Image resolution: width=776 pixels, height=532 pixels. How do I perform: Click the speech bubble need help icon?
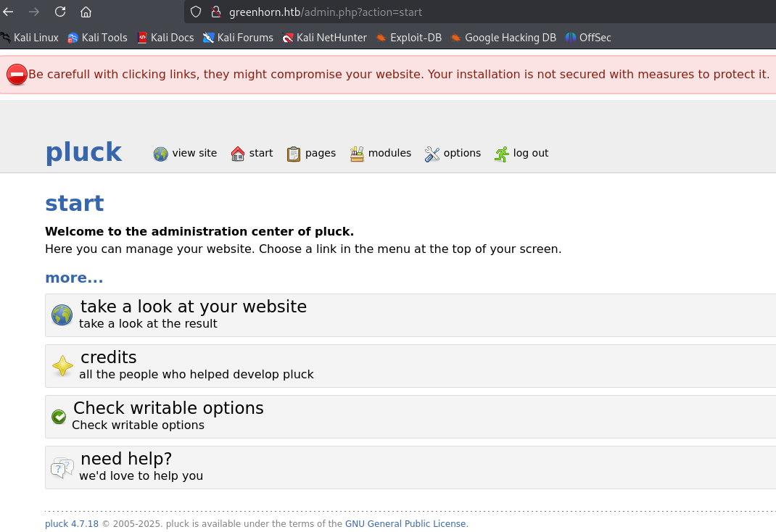coord(62,467)
